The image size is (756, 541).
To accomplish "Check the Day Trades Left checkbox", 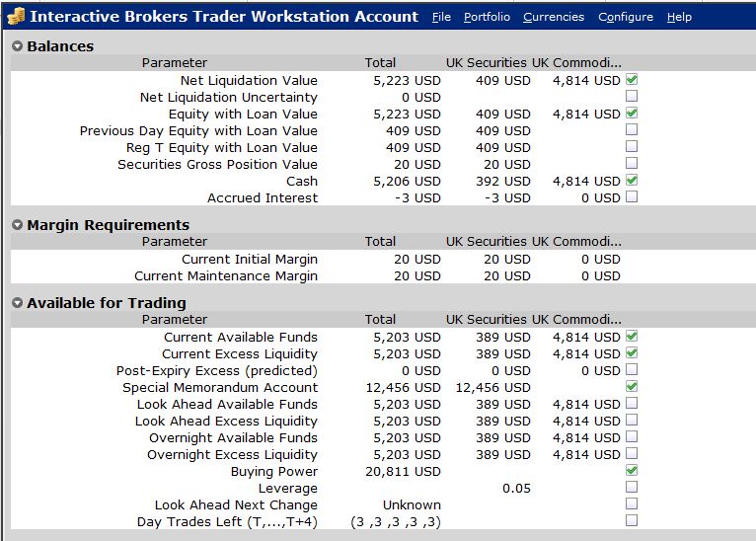I will pyautogui.click(x=631, y=520).
